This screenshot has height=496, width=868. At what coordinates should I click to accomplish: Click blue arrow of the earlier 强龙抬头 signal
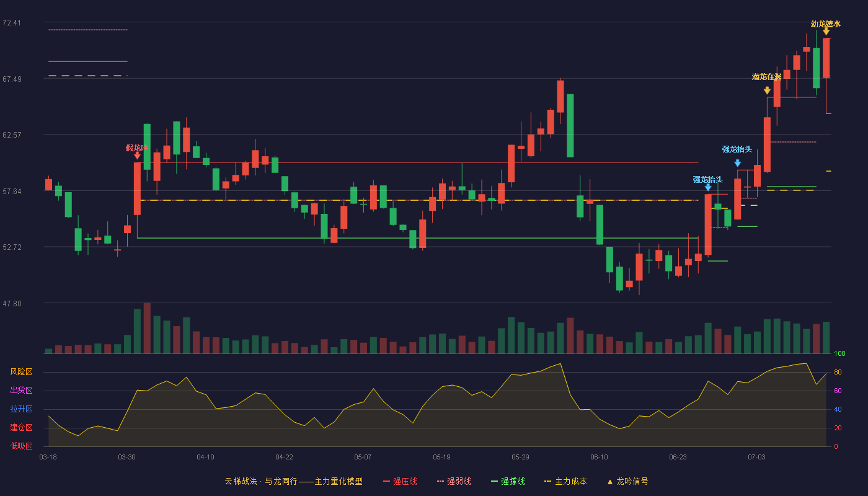[708, 187]
